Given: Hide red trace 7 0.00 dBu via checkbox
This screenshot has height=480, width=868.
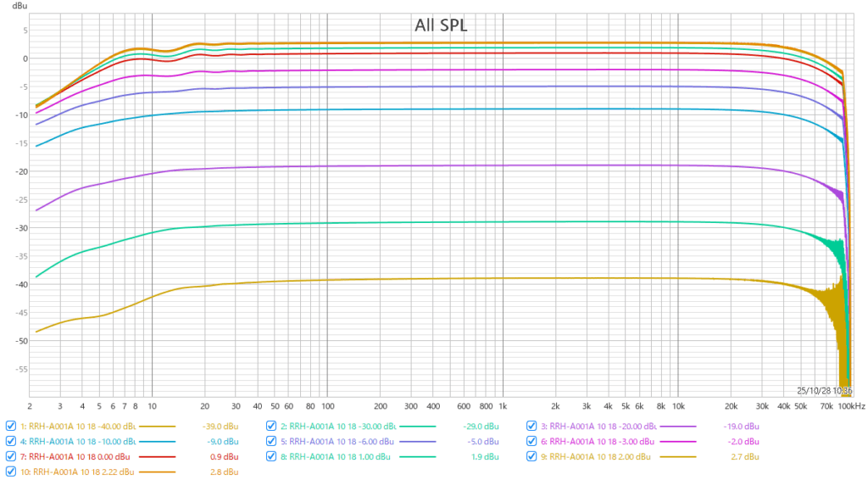Looking at the screenshot, I should [x=10, y=456].
